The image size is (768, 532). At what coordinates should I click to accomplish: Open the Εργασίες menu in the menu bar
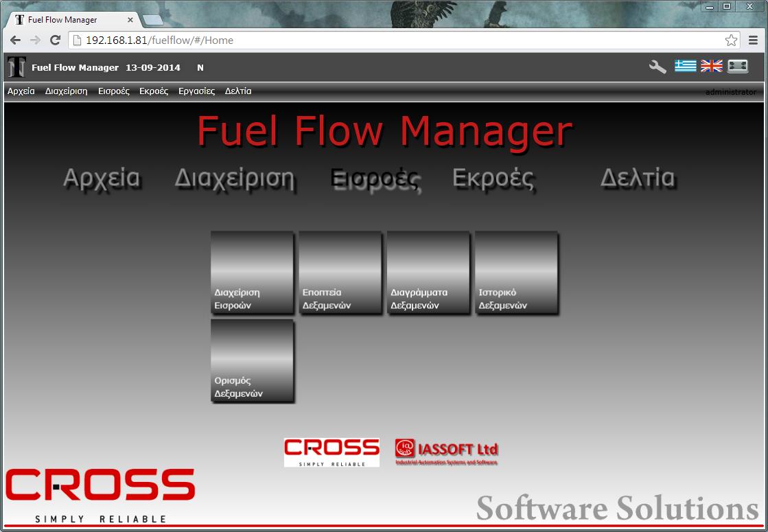[196, 91]
